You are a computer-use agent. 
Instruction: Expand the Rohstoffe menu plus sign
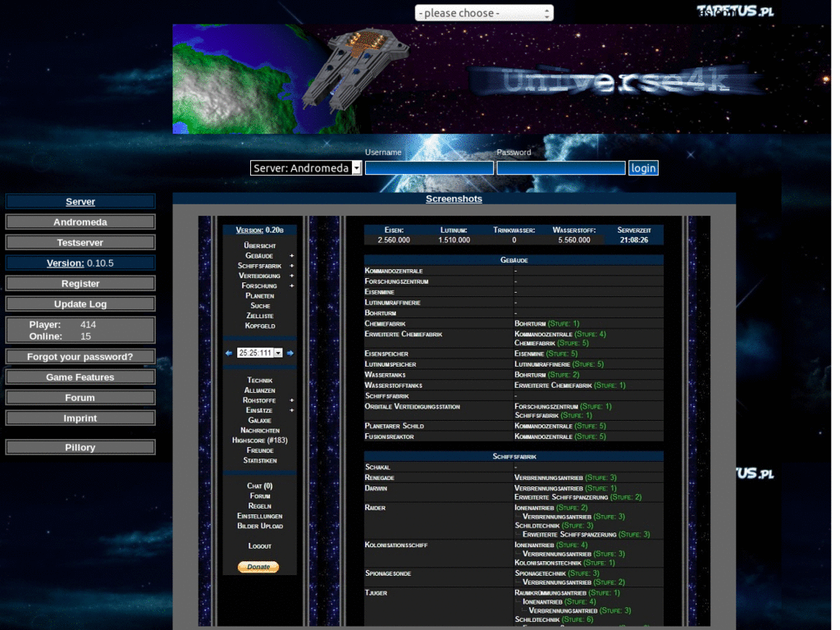(x=292, y=400)
